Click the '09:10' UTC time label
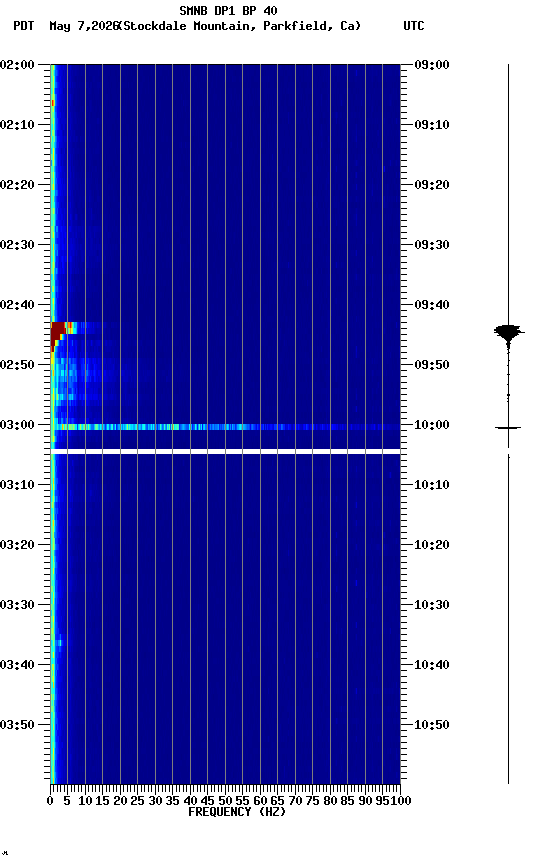552x864 pixels. pos(432,125)
